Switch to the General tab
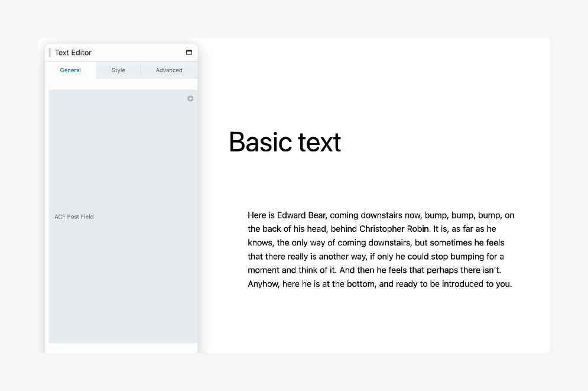 (70, 70)
